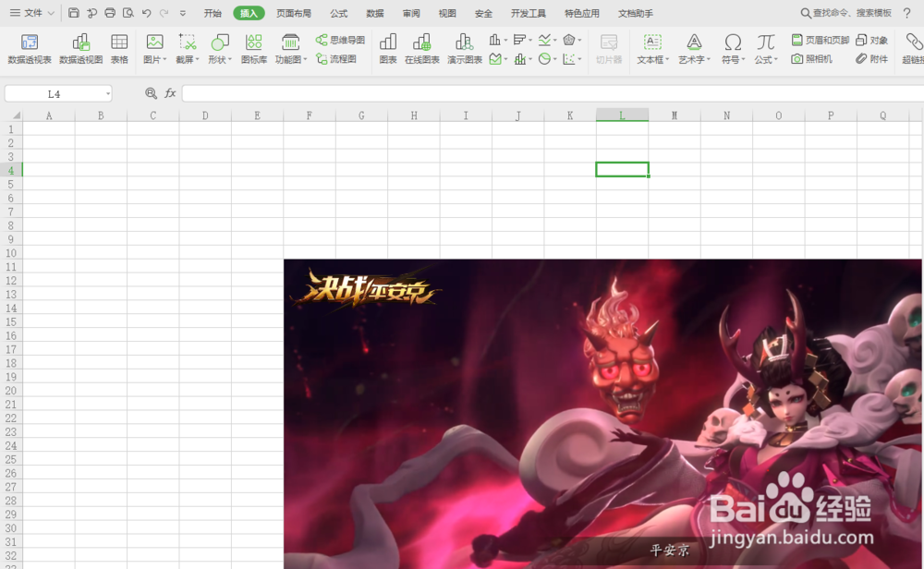
Task: Click the 查找命令 search field
Action: tap(846, 13)
